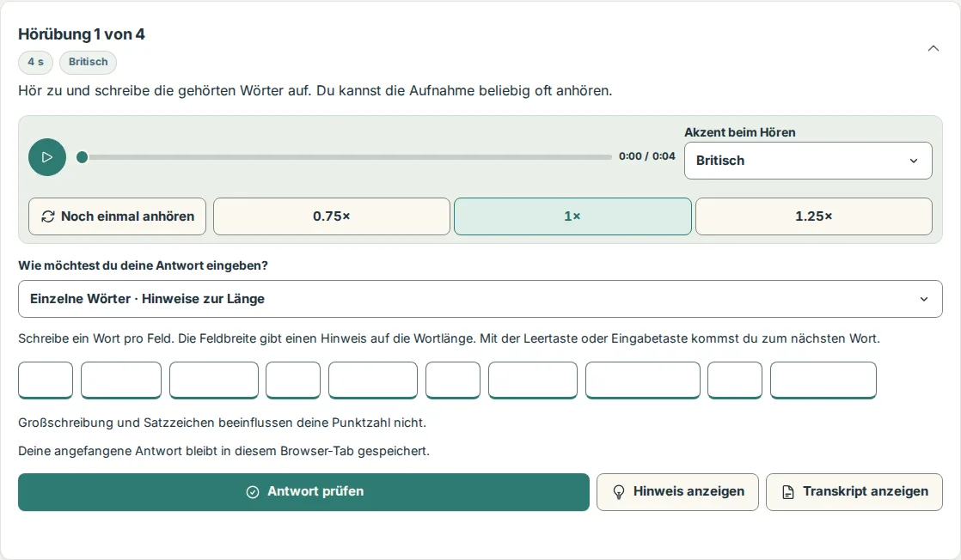Click the fifth word input field
Viewport: 961px width, 560px height.
[373, 380]
